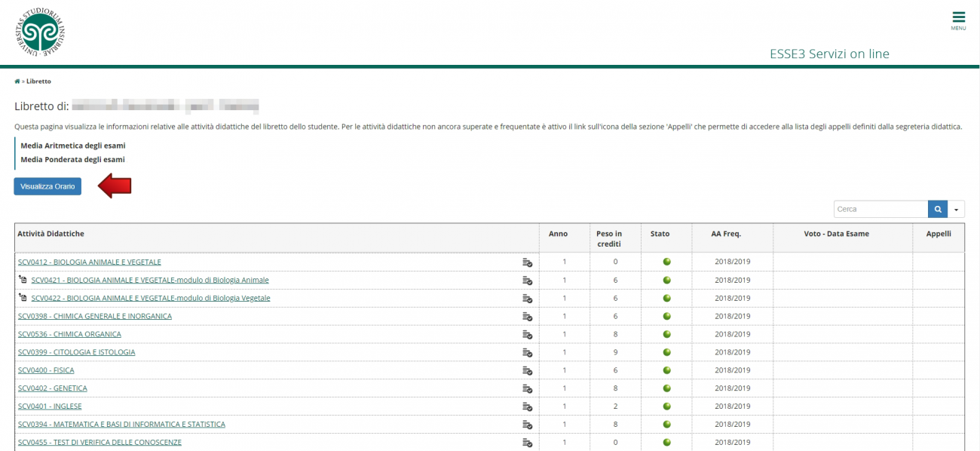Click Media Ponderata degli esami text

coord(72,160)
